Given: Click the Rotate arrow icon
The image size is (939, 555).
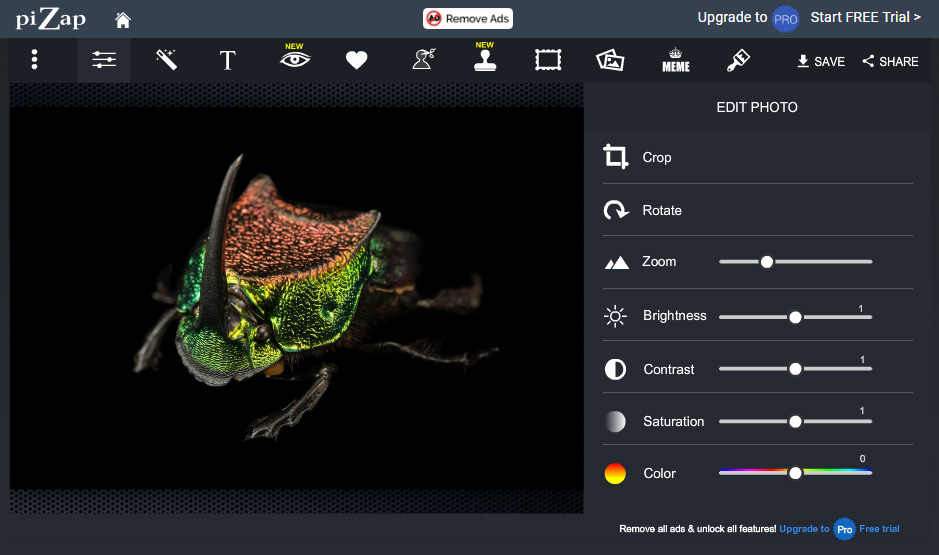Looking at the screenshot, I should (x=616, y=210).
